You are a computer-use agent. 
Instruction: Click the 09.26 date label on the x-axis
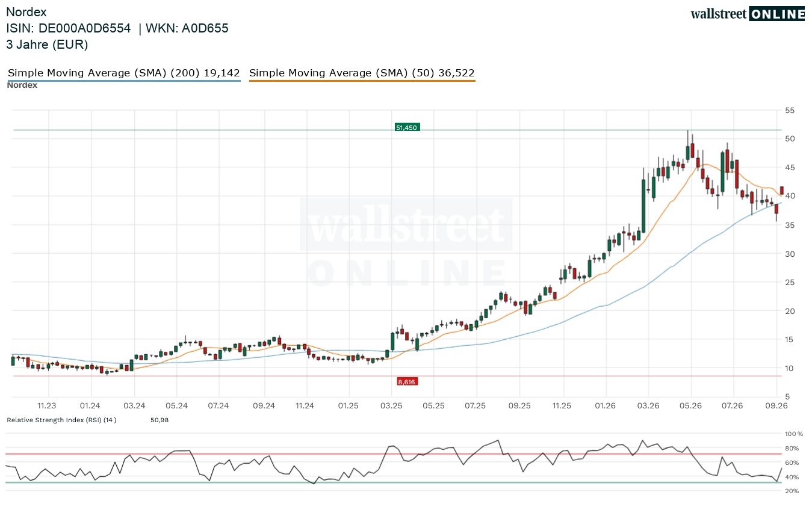pos(776,406)
